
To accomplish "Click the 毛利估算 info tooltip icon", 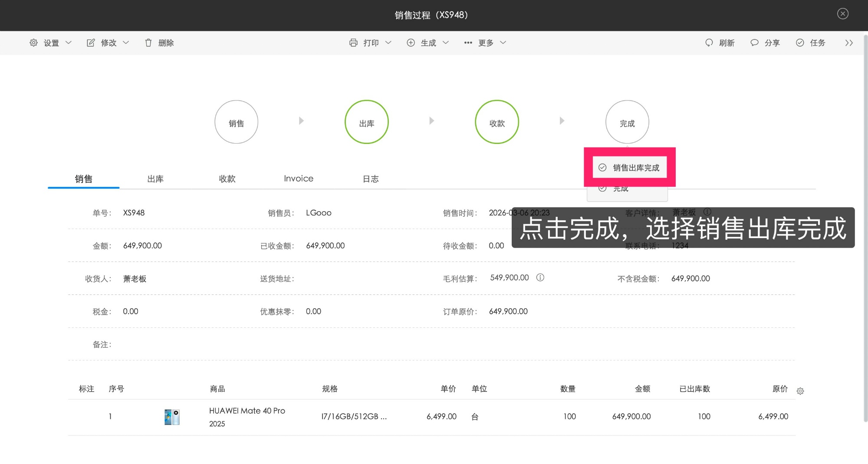I will [x=541, y=278].
